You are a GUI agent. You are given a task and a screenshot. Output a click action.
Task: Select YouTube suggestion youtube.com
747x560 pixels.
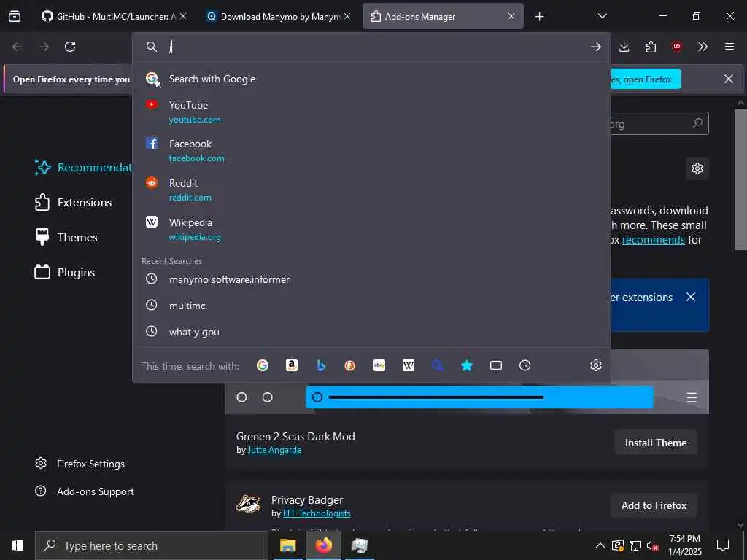[371, 112]
